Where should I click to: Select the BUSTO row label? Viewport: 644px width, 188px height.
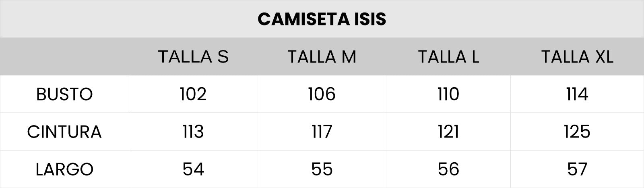(x=64, y=94)
